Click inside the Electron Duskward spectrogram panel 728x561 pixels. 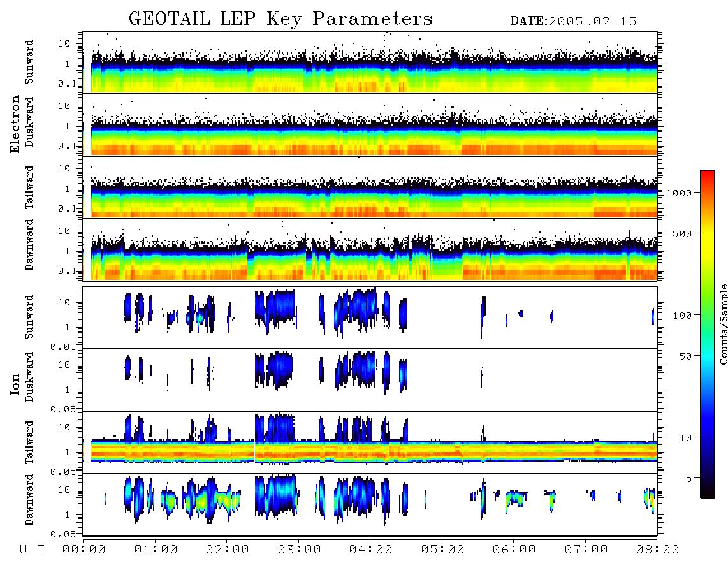pyautogui.click(x=370, y=124)
